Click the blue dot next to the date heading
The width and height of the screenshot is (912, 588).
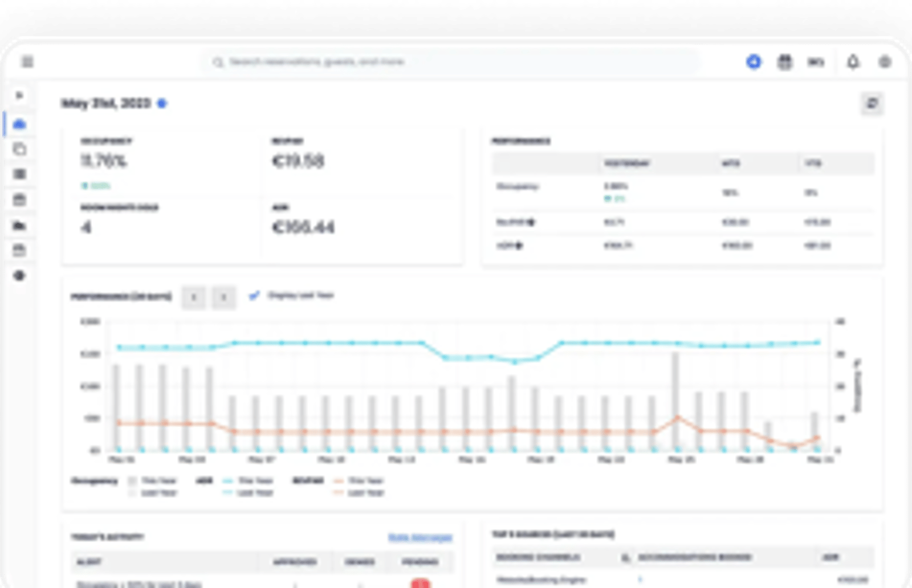162,103
